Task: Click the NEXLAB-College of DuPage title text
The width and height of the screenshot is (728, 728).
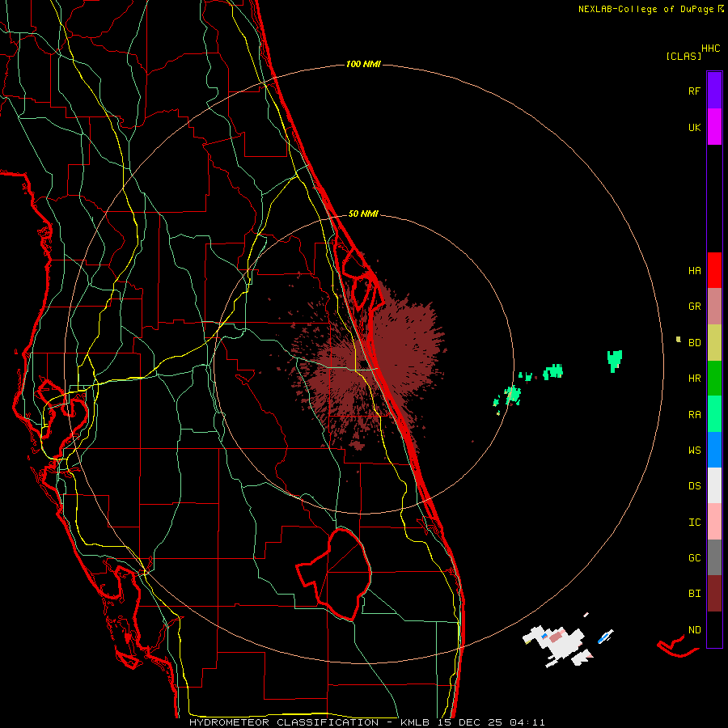Action: [645, 9]
